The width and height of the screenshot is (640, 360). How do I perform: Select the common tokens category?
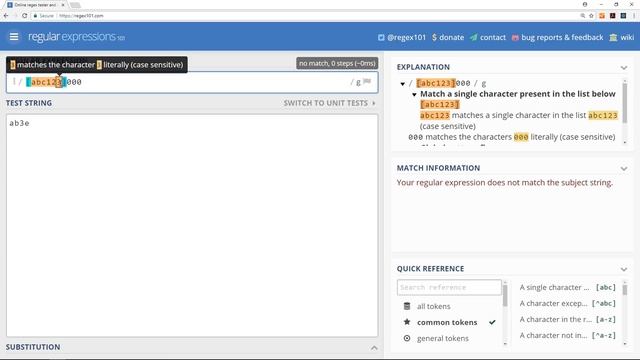[447, 322]
